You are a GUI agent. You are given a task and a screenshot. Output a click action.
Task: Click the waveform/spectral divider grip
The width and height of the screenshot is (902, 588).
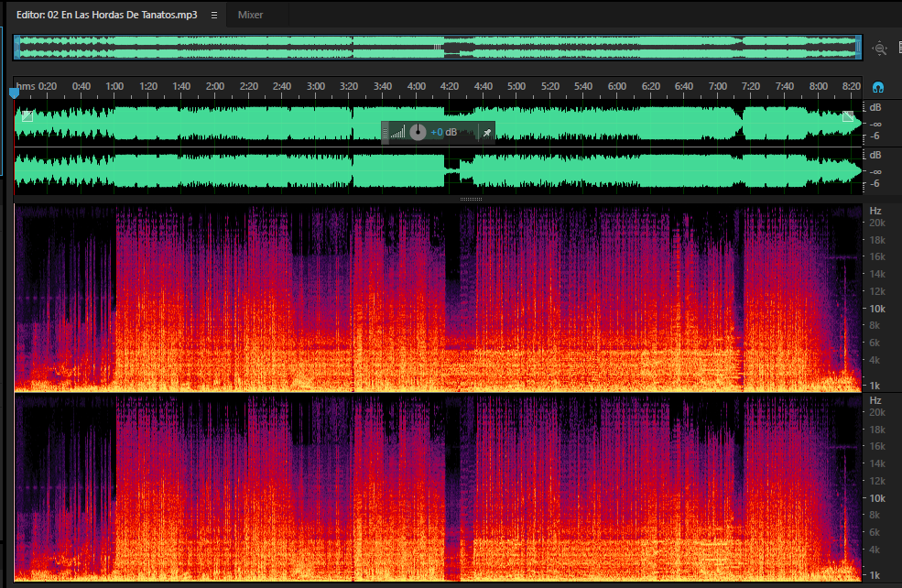coord(471,199)
